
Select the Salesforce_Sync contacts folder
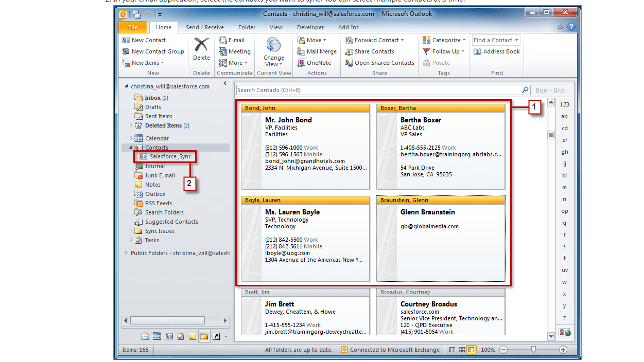coord(165,156)
